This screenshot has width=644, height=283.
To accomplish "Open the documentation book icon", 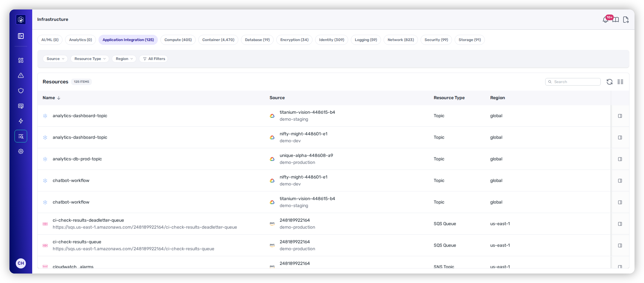I will [616, 20].
